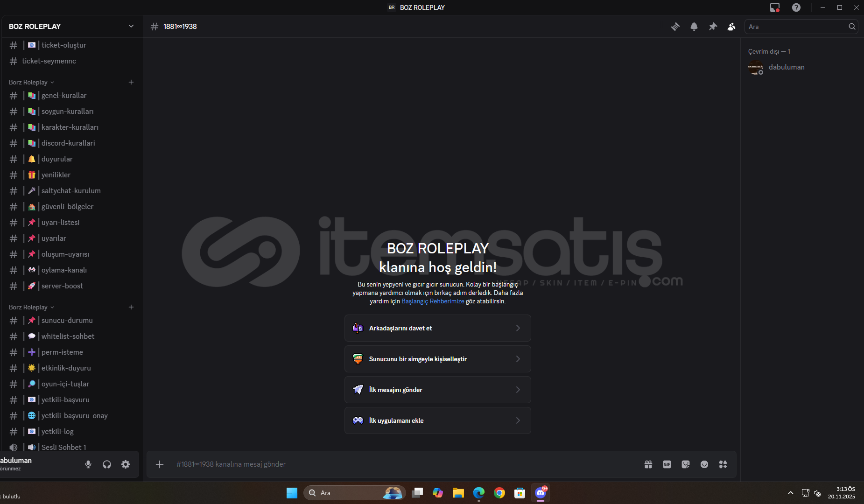Open Microsoft Edge from the taskbar
Image resolution: width=864 pixels, height=504 pixels.
click(479, 493)
